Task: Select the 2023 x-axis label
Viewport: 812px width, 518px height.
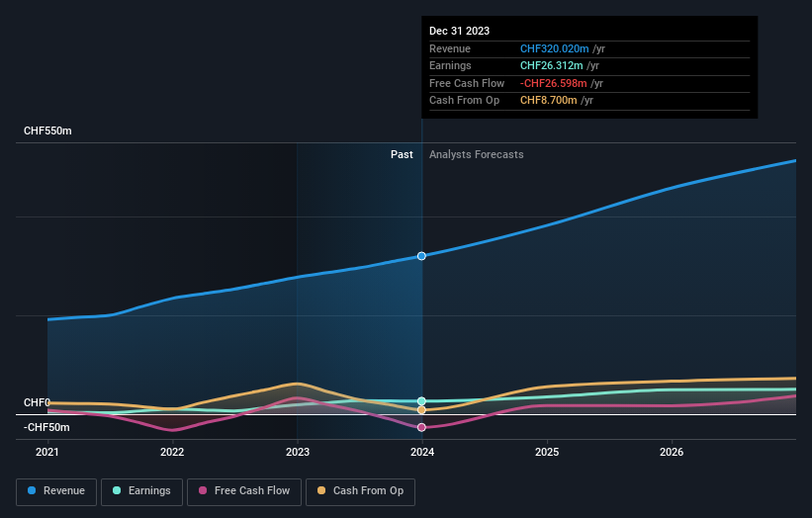Action: 298,453
